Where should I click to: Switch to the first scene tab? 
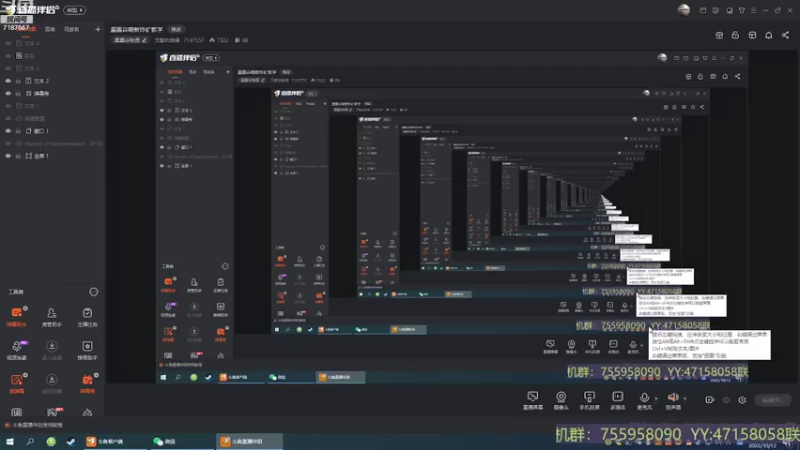tap(26, 29)
